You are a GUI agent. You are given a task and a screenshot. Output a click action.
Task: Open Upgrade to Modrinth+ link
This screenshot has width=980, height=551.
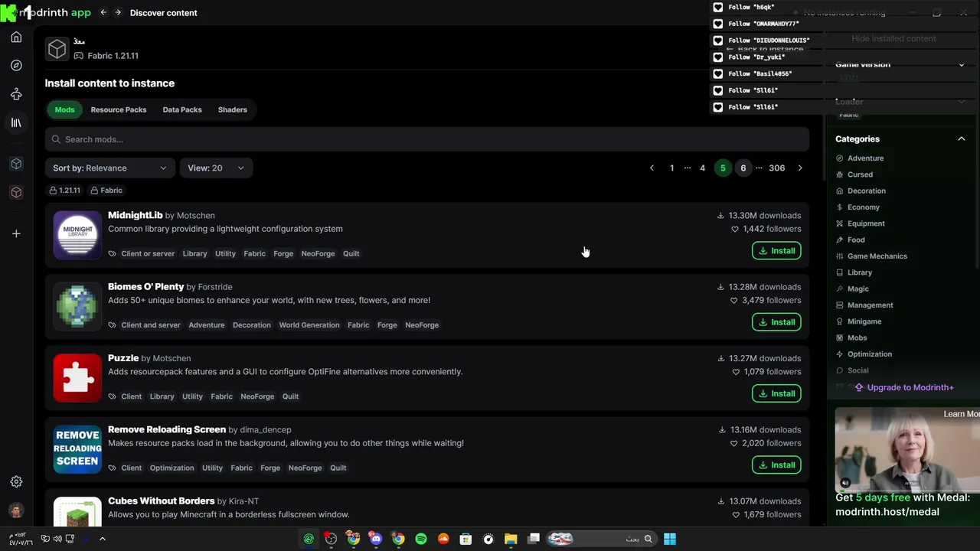coord(904,387)
